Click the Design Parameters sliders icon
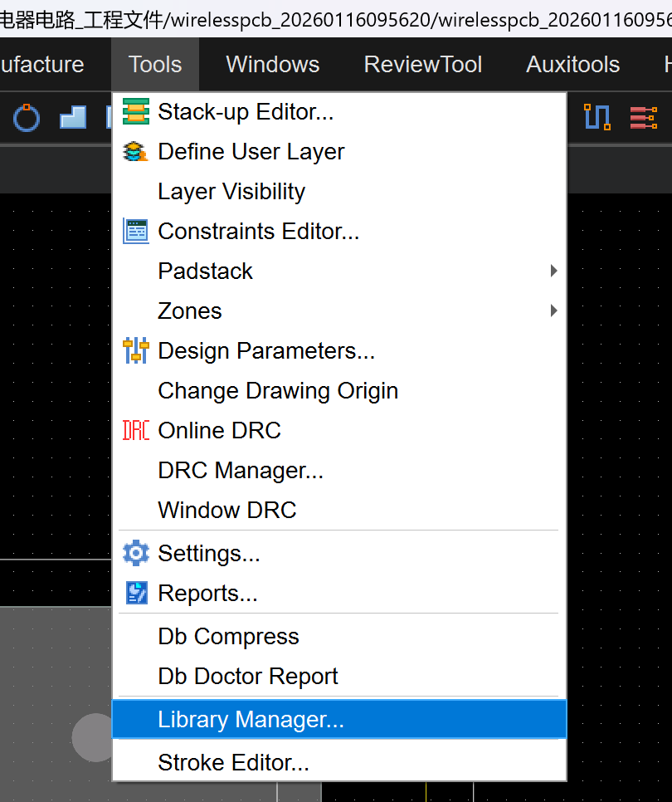 click(135, 350)
